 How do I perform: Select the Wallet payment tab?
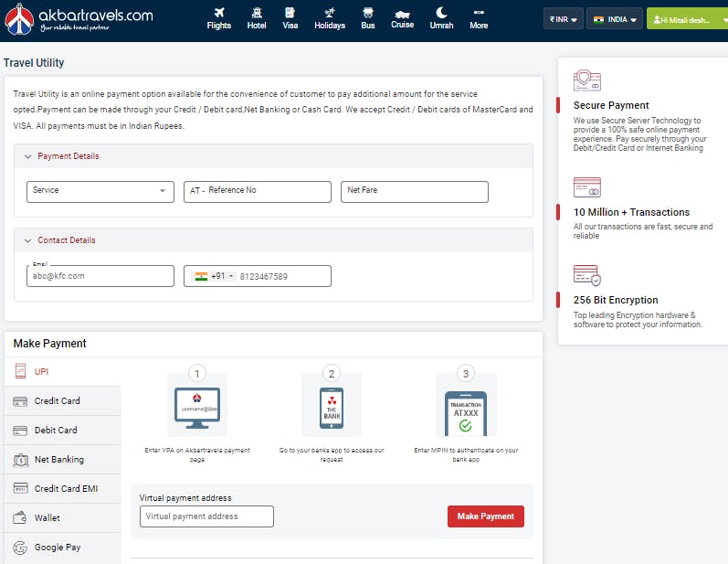(x=63, y=518)
